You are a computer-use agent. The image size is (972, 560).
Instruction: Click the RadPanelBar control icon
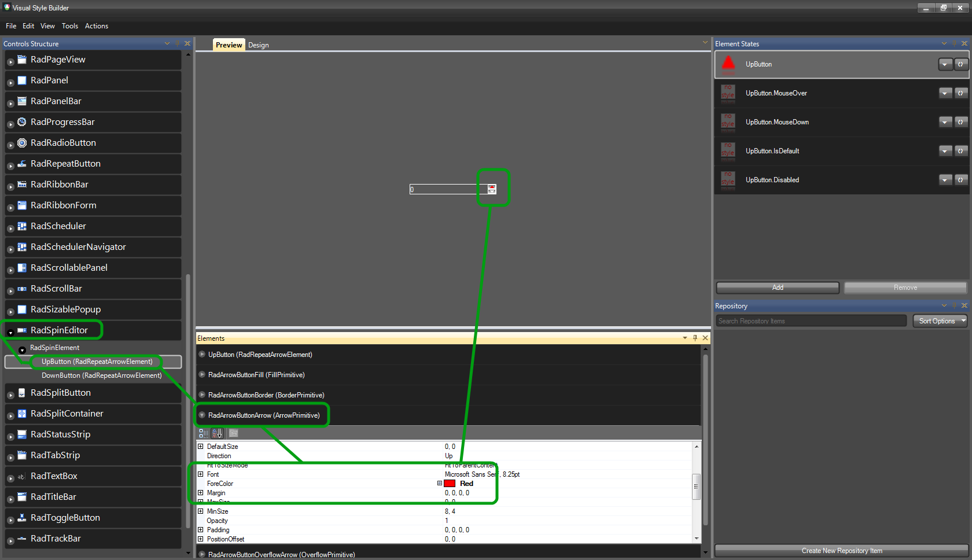coord(22,101)
